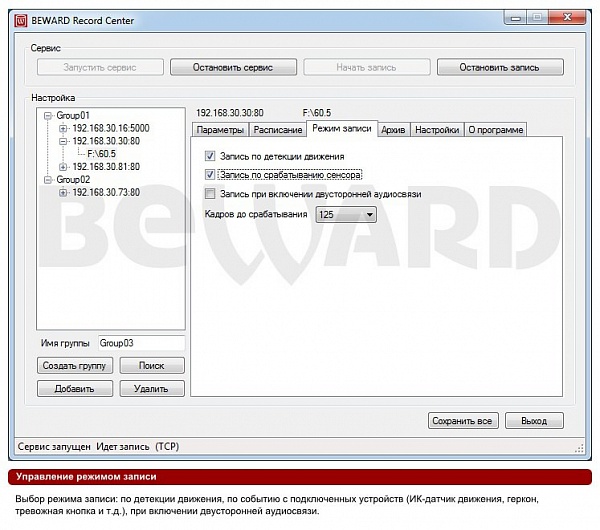
Task: Expand the 192.168.30.16:5000 node
Action: pyautogui.click(x=63, y=129)
